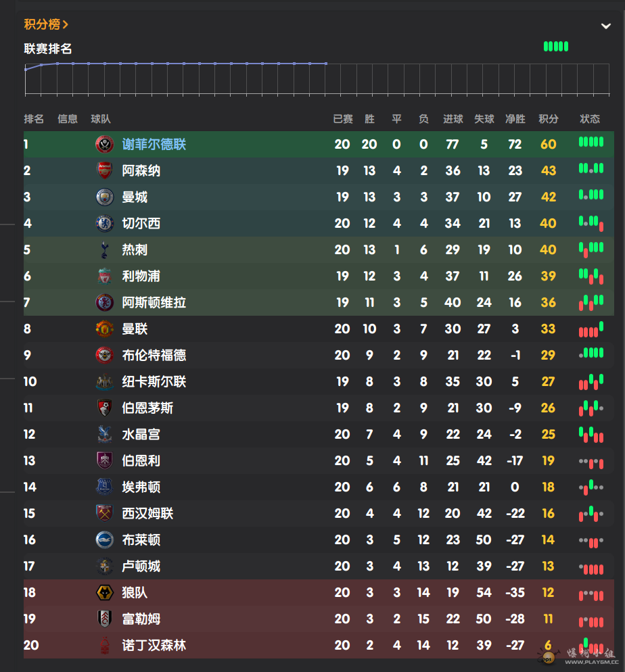Click the Liverpool club badge
Screen dimensions: 625x672
105,276
